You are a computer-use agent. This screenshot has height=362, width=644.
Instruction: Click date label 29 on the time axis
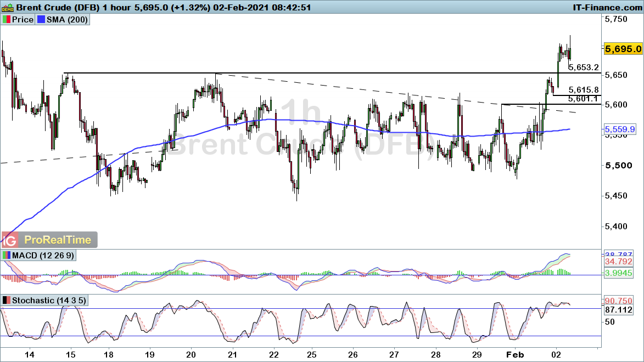(477, 355)
